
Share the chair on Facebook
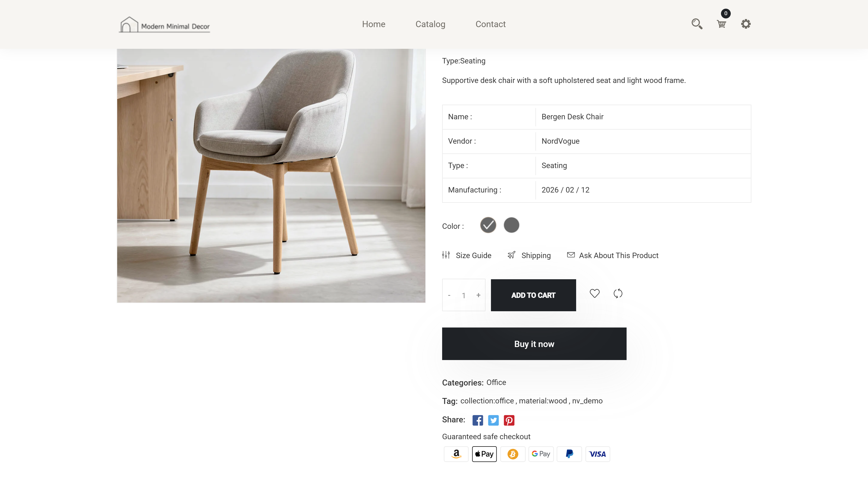(x=477, y=420)
